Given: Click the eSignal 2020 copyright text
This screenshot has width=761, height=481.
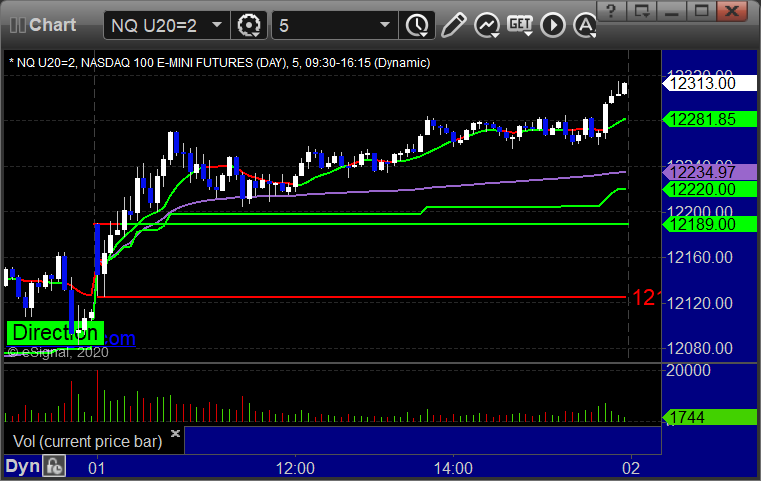Looking at the screenshot, I should tap(59, 352).
